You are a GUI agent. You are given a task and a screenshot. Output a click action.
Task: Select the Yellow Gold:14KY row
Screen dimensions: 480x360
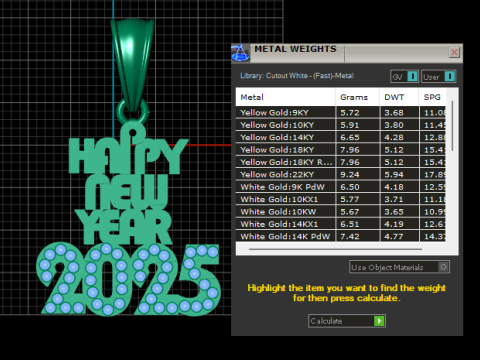(x=341, y=137)
